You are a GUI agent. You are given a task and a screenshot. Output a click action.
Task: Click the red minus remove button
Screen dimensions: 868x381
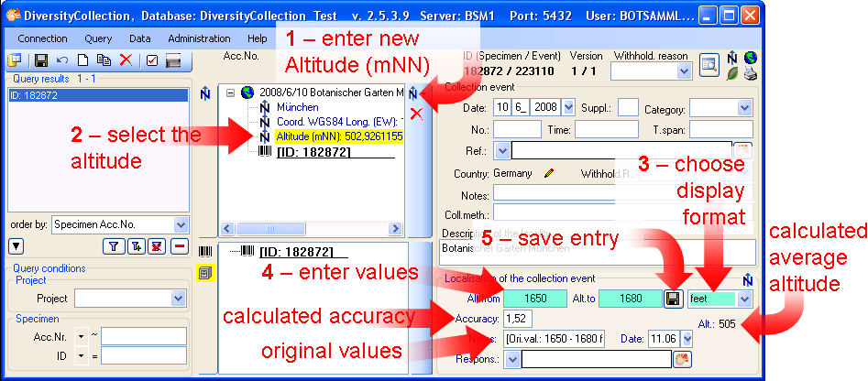[x=179, y=245]
